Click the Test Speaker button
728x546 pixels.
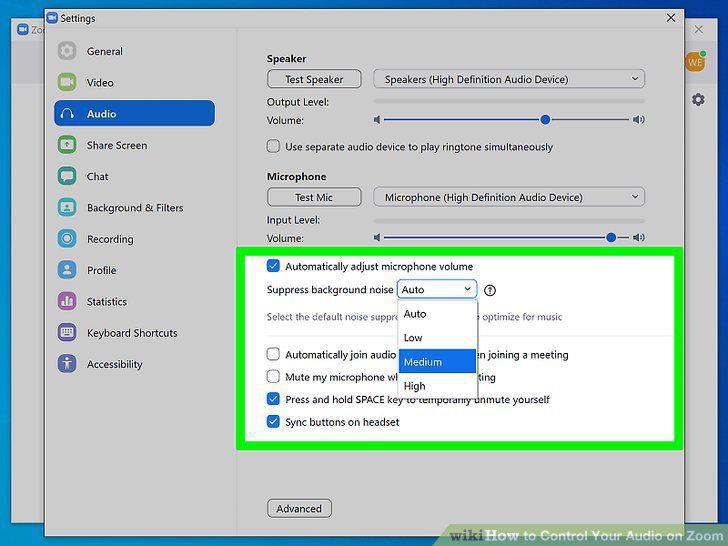click(x=314, y=79)
